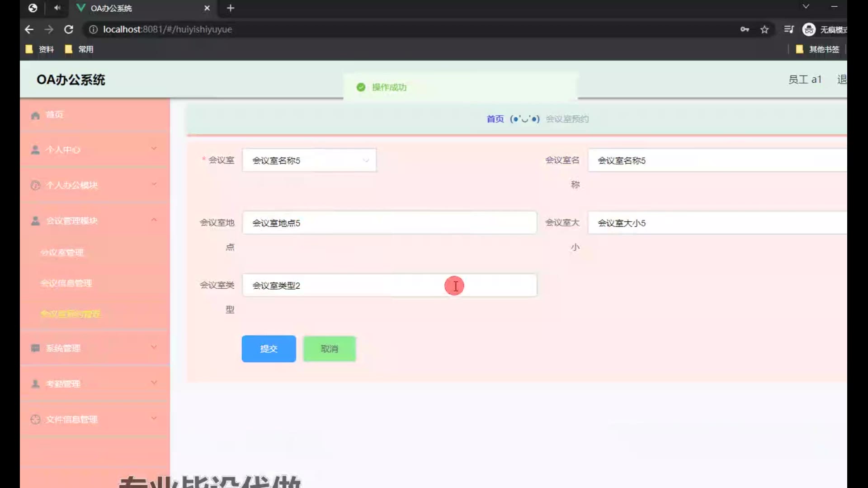
Task: Open the highlighted 会议室预约管理 submenu item
Action: (x=71, y=314)
